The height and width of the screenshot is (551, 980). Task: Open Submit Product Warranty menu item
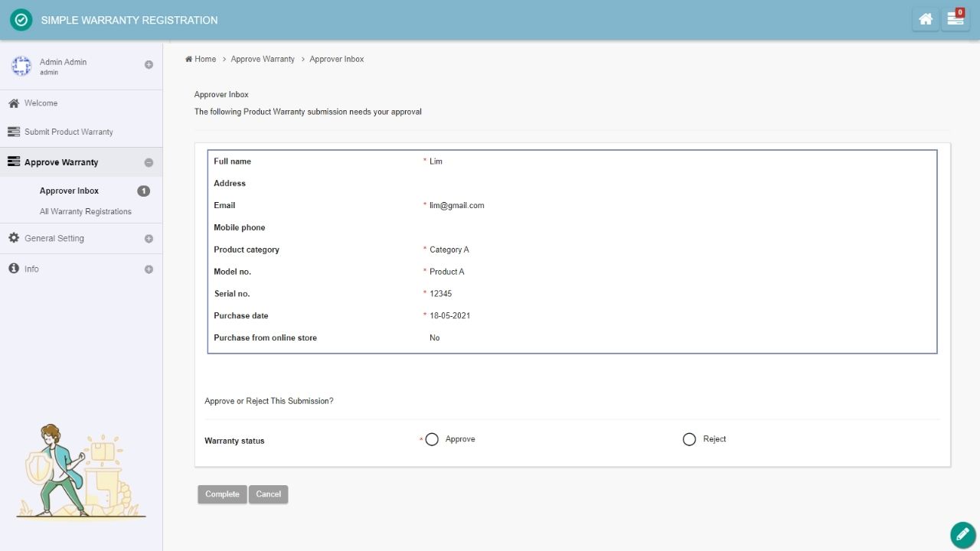coord(68,132)
